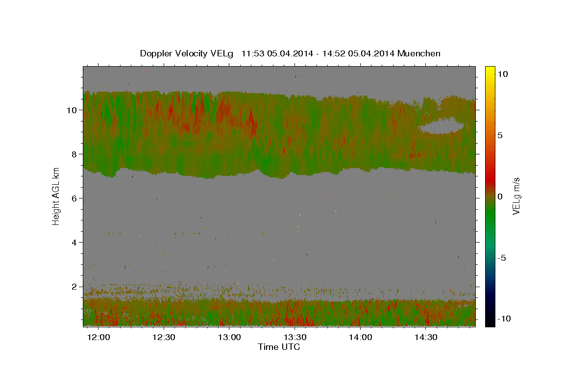Click the colorbar value -10
This screenshot has height=392, width=588.
coord(504,318)
